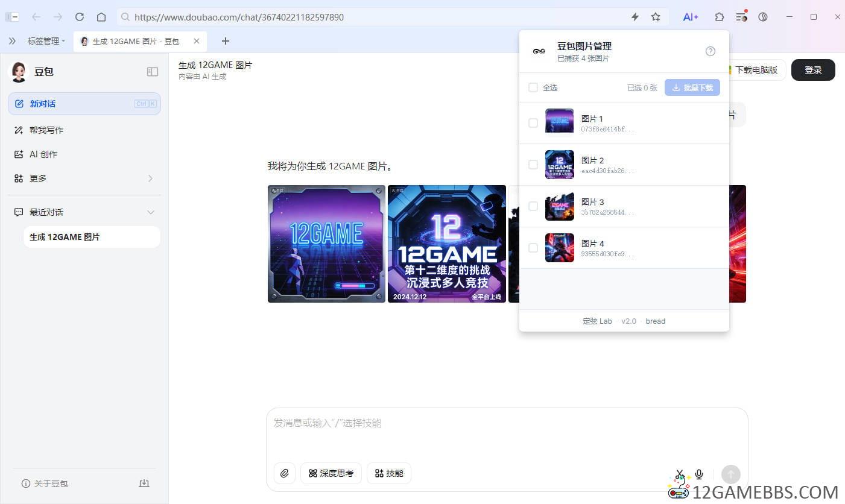This screenshot has width=845, height=504.
Task: Click the browser extensions puzzle icon
Action: (719, 17)
